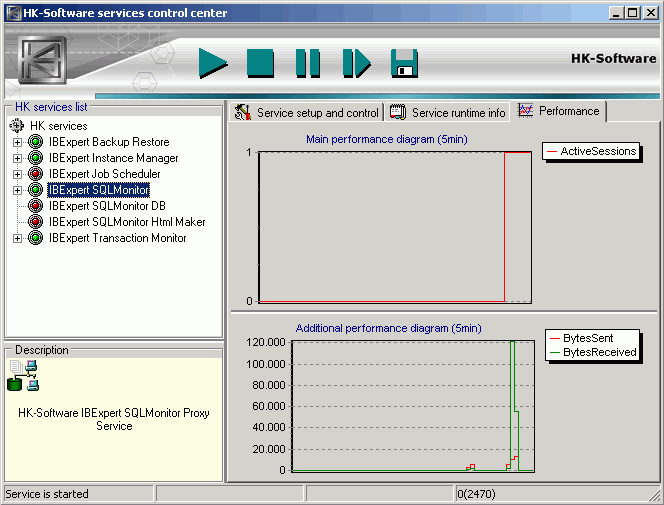The width and height of the screenshot is (664, 505).
Task: Select IBExpert Backup Restore in services list
Action: pos(109,142)
